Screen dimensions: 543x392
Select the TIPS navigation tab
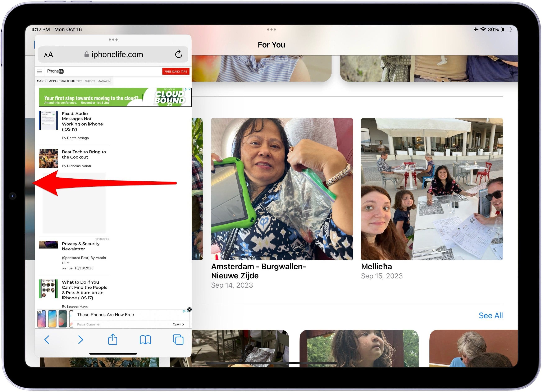[x=79, y=81]
